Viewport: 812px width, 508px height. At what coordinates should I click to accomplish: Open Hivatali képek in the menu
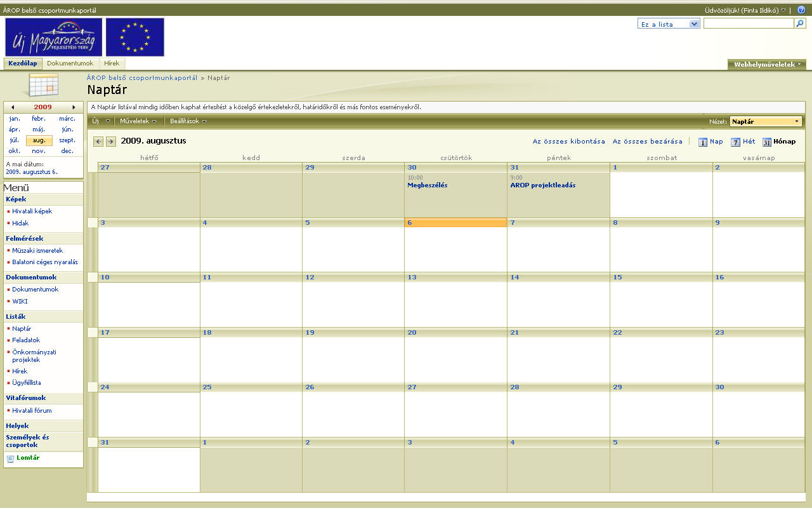point(32,211)
